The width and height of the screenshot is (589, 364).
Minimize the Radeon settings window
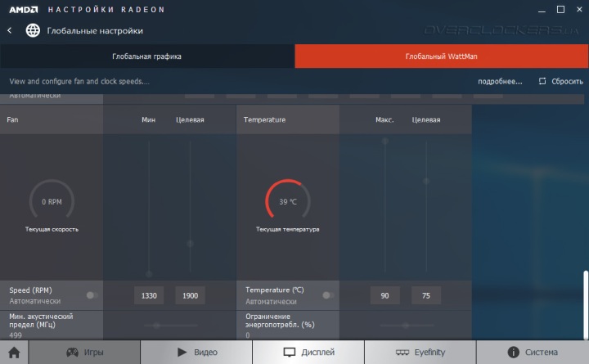tap(542, 10)
